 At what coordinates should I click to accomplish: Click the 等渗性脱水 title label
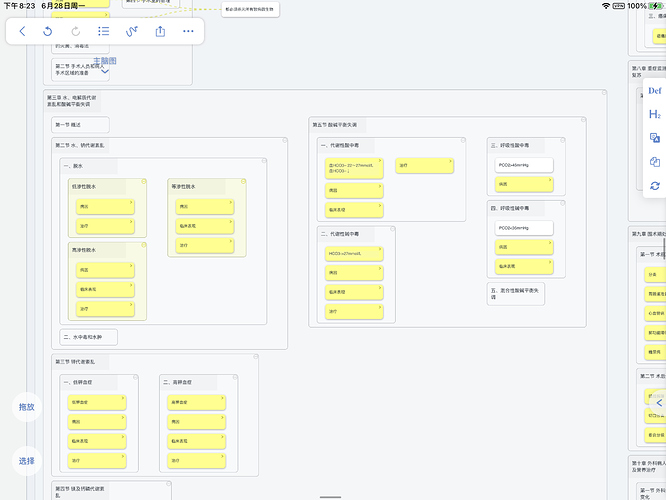pyautogui.click(x=183, y=186)
